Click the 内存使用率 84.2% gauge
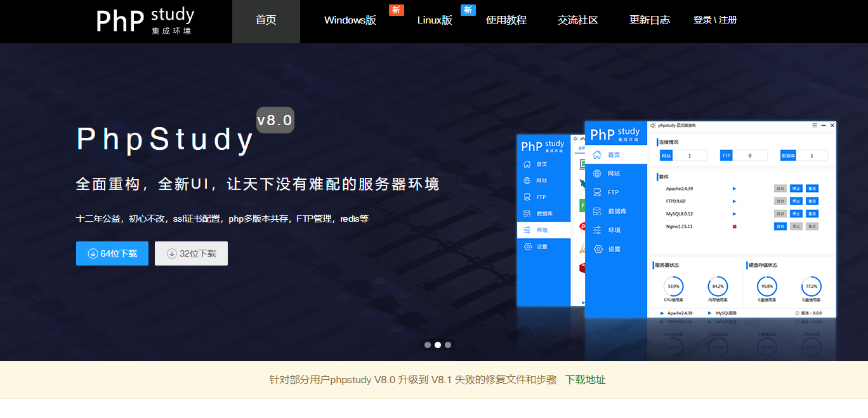Viewport: 868px width, 418px height. [718, 286]
